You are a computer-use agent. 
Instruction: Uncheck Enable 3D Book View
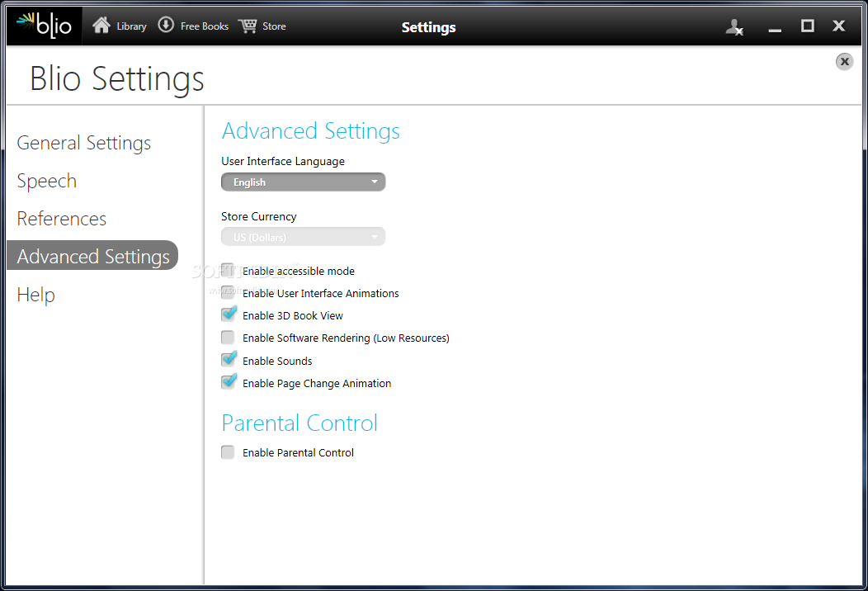click(x=228, y=314)
